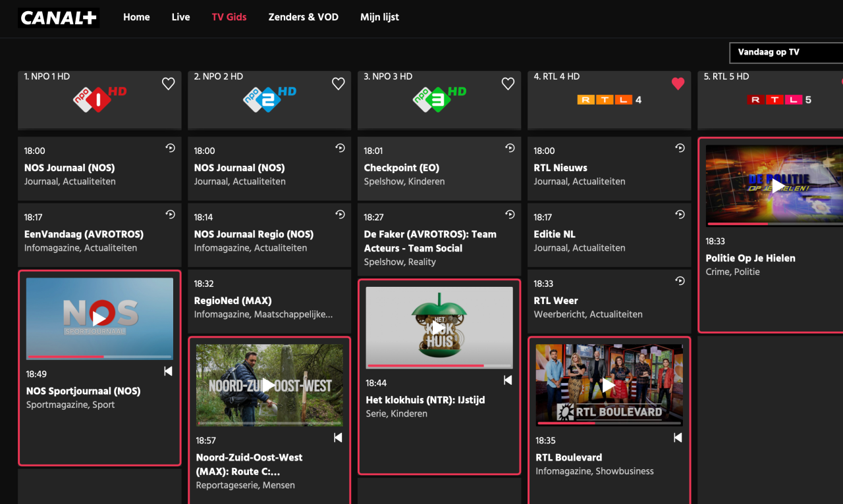Restart RTL Boulevard from beginning

[x=678, y=438]
